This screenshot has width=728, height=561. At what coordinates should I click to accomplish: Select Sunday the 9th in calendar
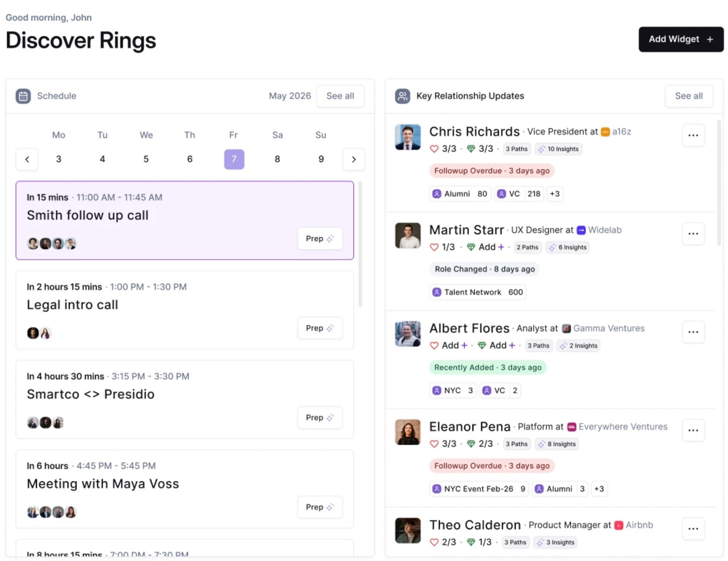tap(321, 159)
